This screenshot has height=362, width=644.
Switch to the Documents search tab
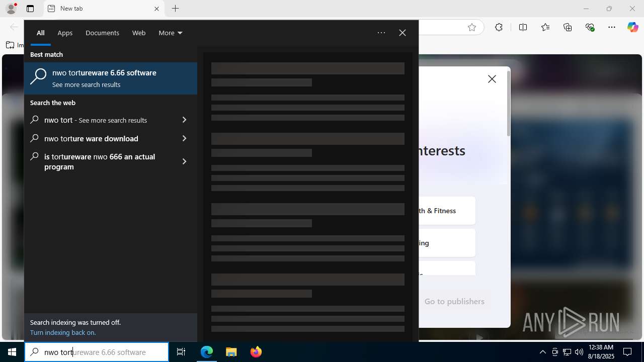(x=102, y=33)
